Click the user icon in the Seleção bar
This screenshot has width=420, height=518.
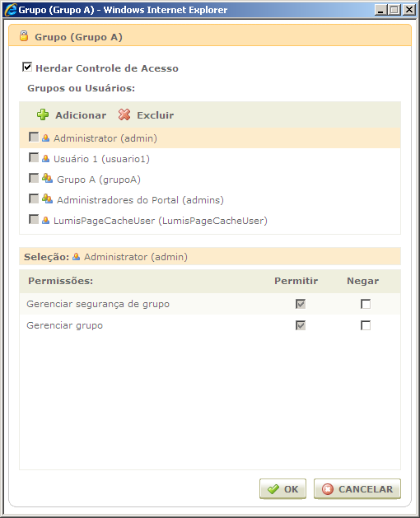[76, 256]
